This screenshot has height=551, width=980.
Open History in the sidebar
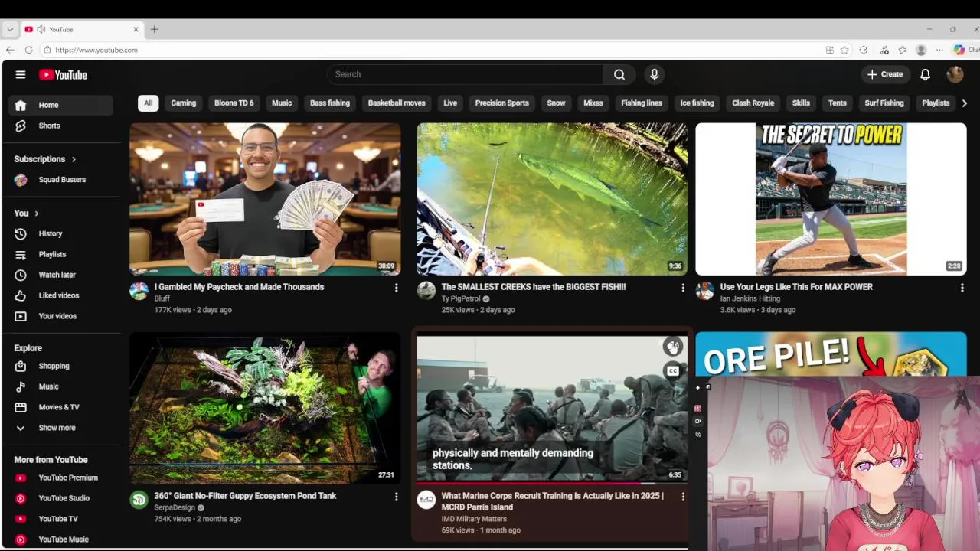pyautogui.click(x=60, y=233)
